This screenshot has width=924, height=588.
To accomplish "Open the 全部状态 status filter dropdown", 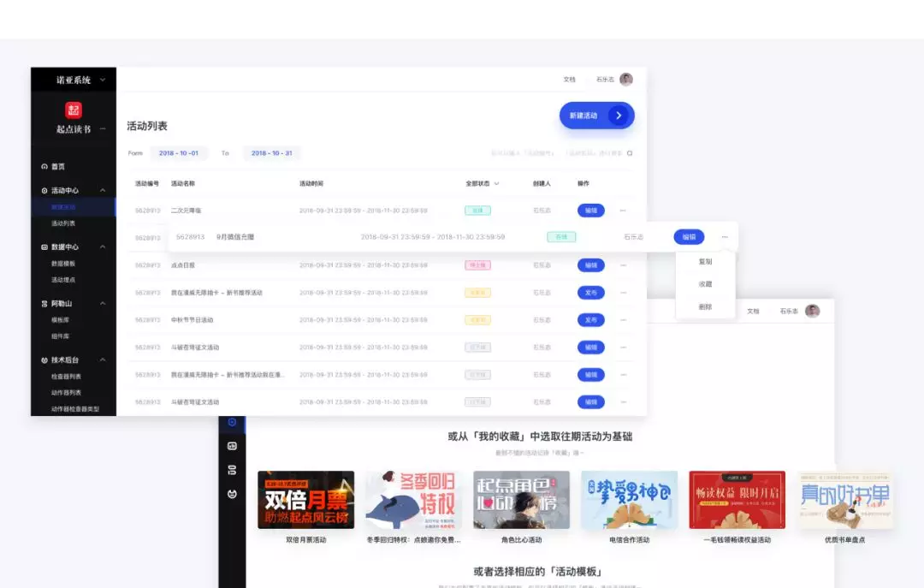I will click(482, 183).
